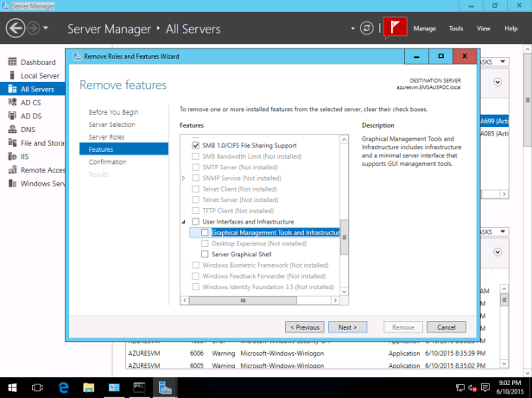Click the refresh icon in header

[x=367, y=28]
